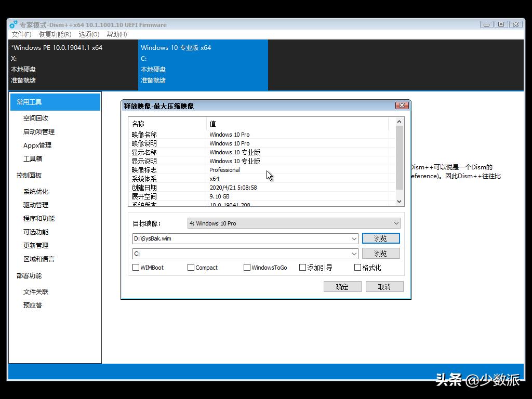Check the 添加引导 option
The width and height of the screenshot is (532, 399).
pyautogui.click(x=303, y=267)
